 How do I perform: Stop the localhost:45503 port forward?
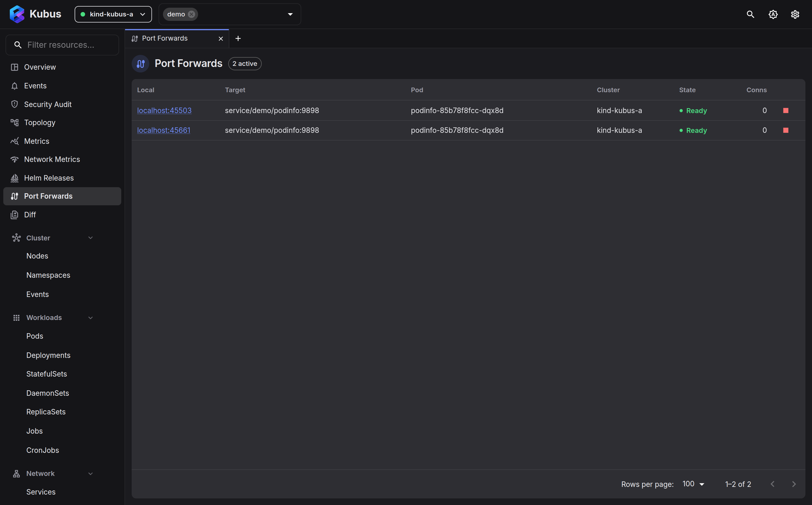pos(786,111)
